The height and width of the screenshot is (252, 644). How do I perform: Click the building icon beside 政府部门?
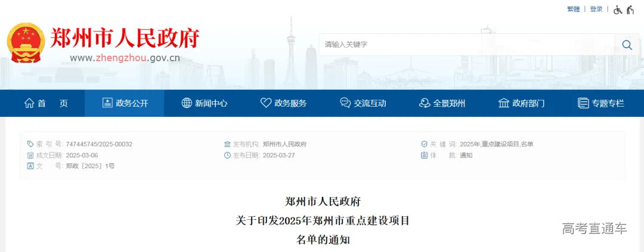click(x=503, y=103)
